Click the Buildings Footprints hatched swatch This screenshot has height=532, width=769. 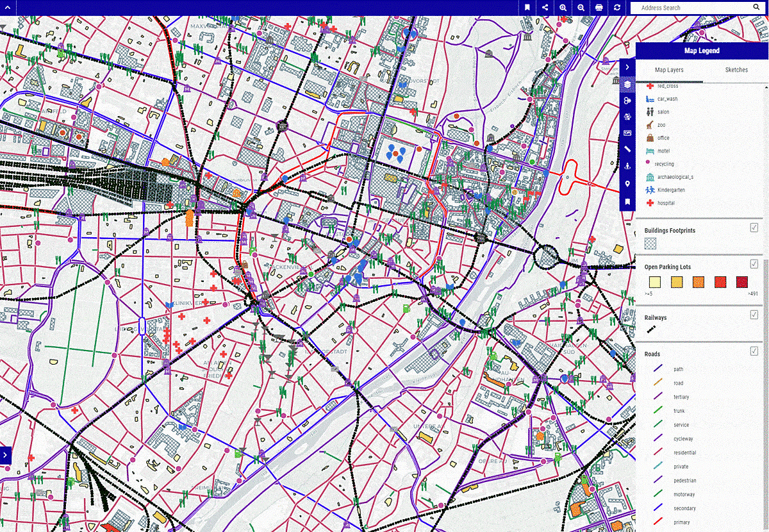651,244
